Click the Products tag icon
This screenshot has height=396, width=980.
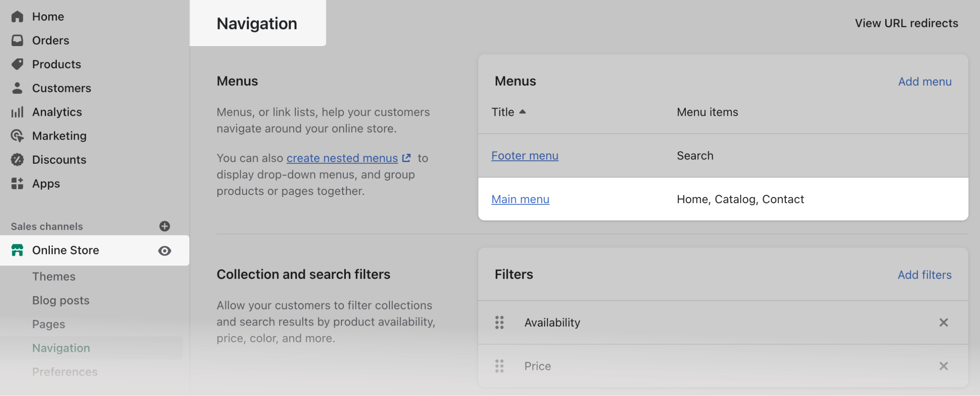click(x=17, y=64)
